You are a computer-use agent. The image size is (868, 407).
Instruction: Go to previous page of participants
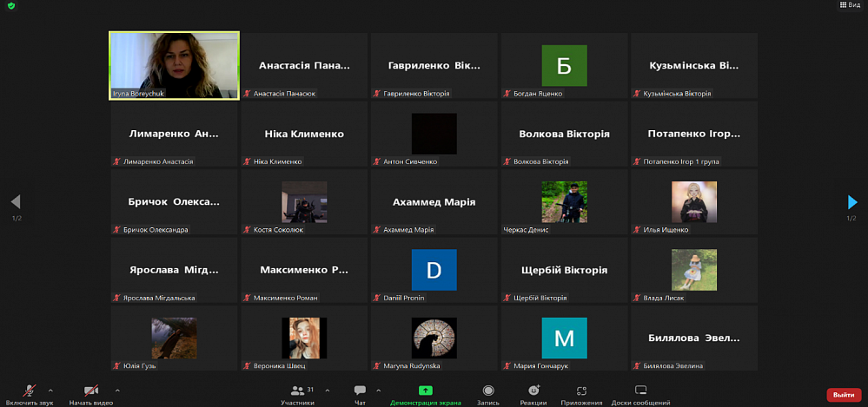(x=16, y=202)
